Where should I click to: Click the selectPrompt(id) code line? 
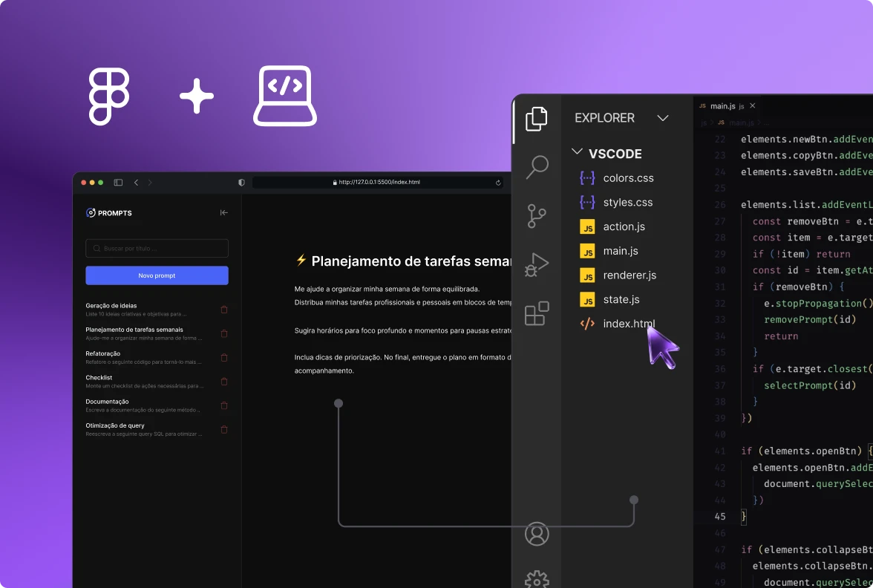pyautogui.click(x=809, y=385)
